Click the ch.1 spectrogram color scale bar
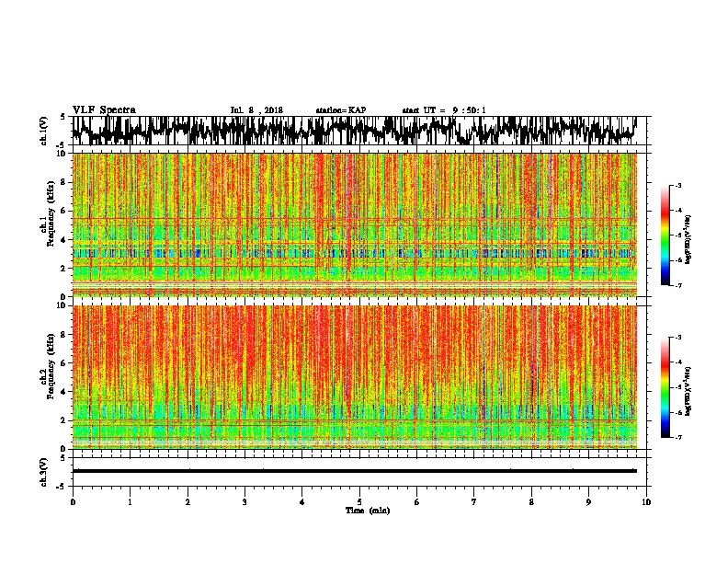 pyautogui.click(x=665, y=236)
